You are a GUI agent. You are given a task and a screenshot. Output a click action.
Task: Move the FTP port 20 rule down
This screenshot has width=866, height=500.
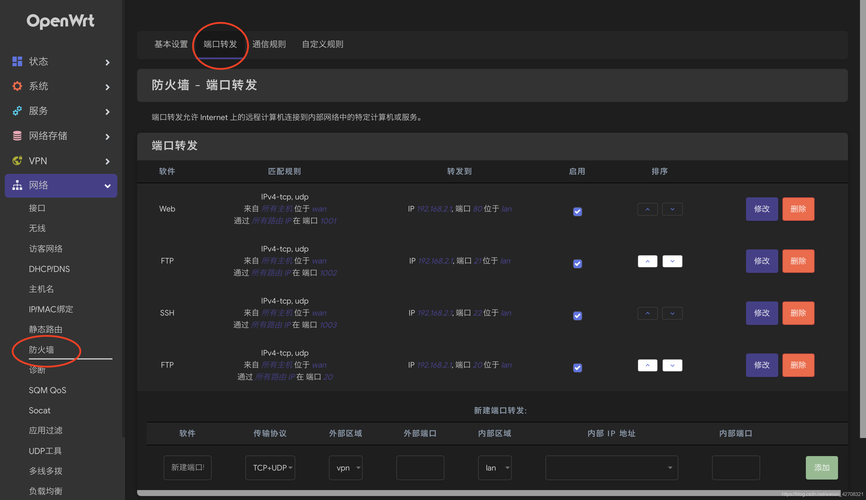(x=672, y=365)
